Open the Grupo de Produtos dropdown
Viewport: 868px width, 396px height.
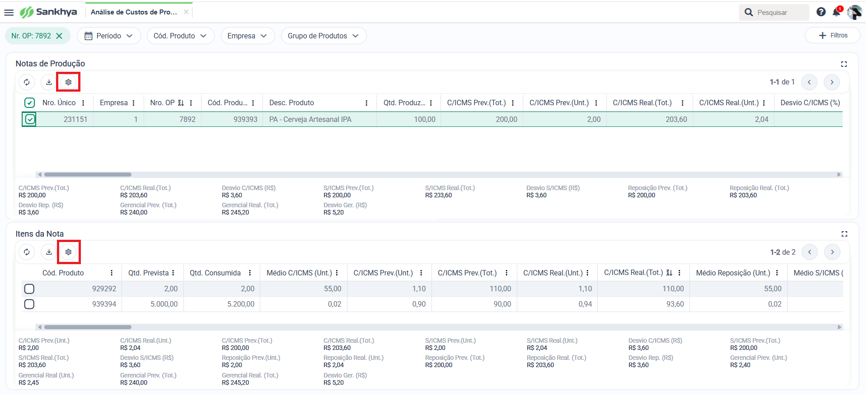324,36
